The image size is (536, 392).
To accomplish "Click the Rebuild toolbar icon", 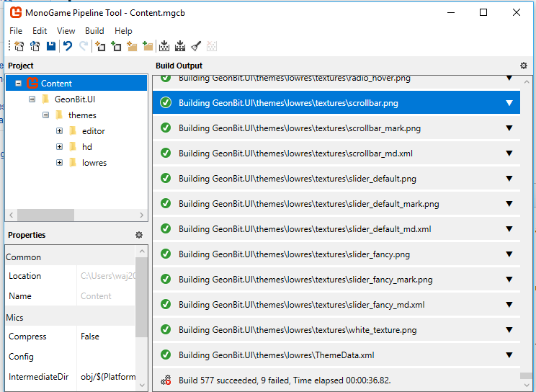I will (x=180, y=46).
